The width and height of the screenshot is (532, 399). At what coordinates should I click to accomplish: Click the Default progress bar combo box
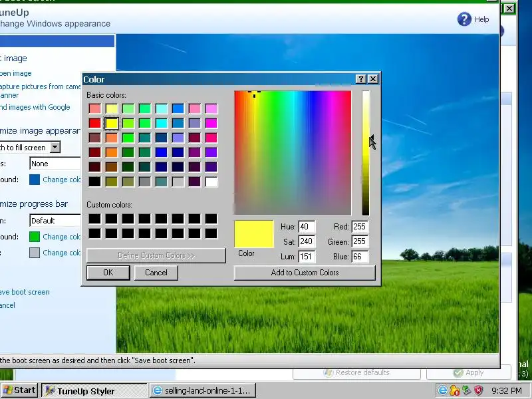pos(55,221)
